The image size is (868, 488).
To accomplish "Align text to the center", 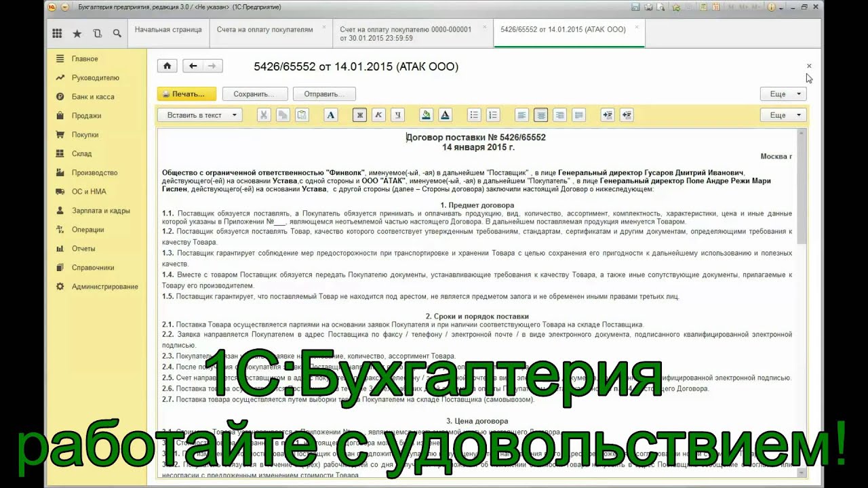I will [540, 115].
